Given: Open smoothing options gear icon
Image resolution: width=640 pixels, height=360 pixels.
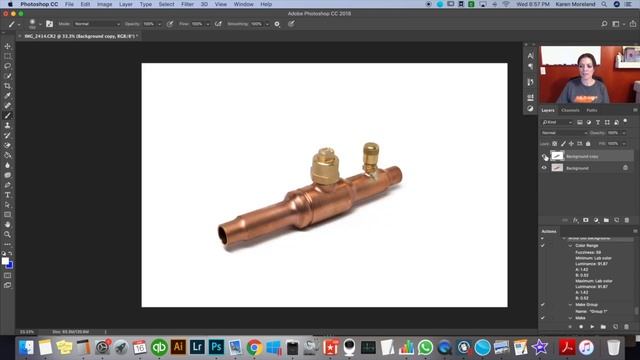Looking at the screenshot, I should click(x=277, y=24).
